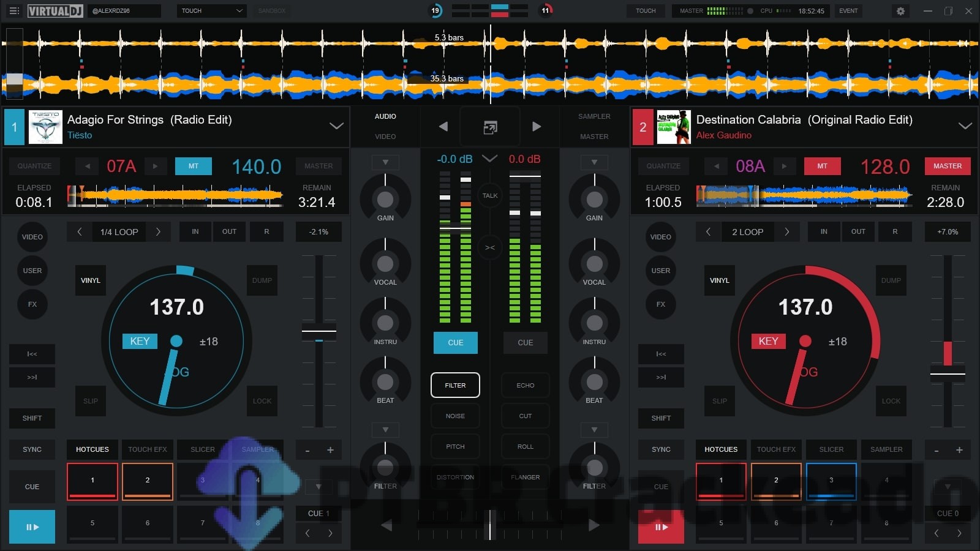Double the 1/4 loop length on deck 1
The width and height of the screenshot is (980, 551).
pyautogui.click(x=158, y=232)
